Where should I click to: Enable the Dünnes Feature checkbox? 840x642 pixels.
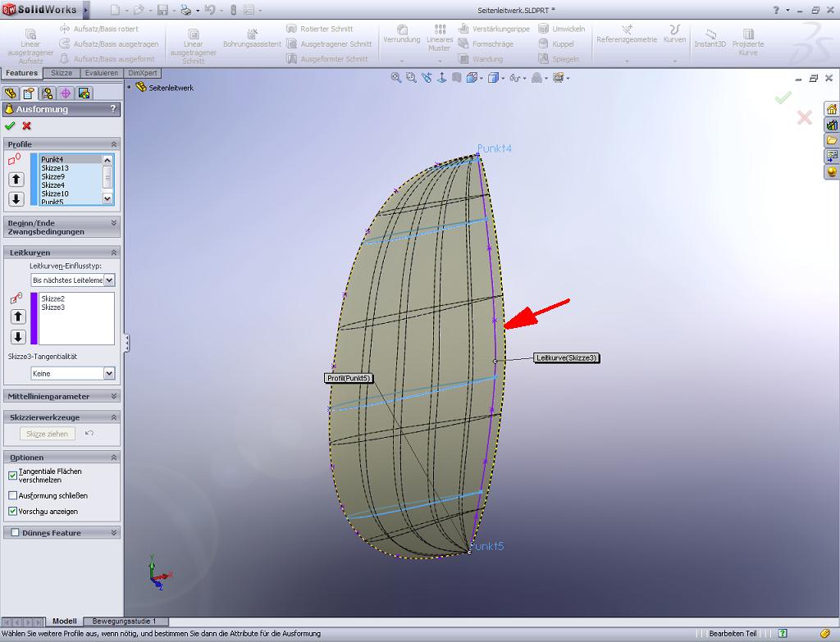[15, 533]
